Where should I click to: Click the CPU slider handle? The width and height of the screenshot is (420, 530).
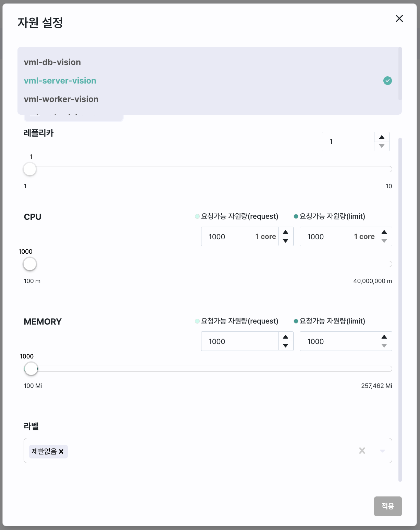click(x=30, y=264)
